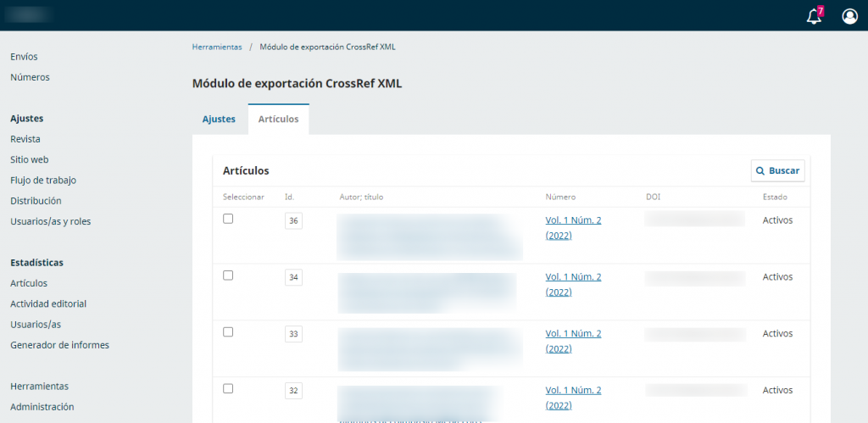The width and height of the screenshot is (868, 423).
Task: Open Vol. 1 Núm. 2 link for article 36
Action: (573, 227)
